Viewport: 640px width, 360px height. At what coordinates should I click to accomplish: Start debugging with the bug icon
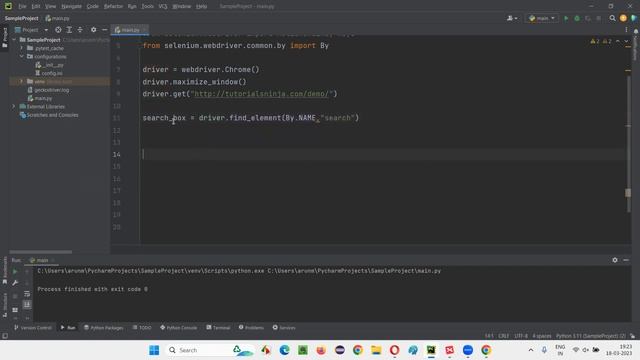[577, 18]
